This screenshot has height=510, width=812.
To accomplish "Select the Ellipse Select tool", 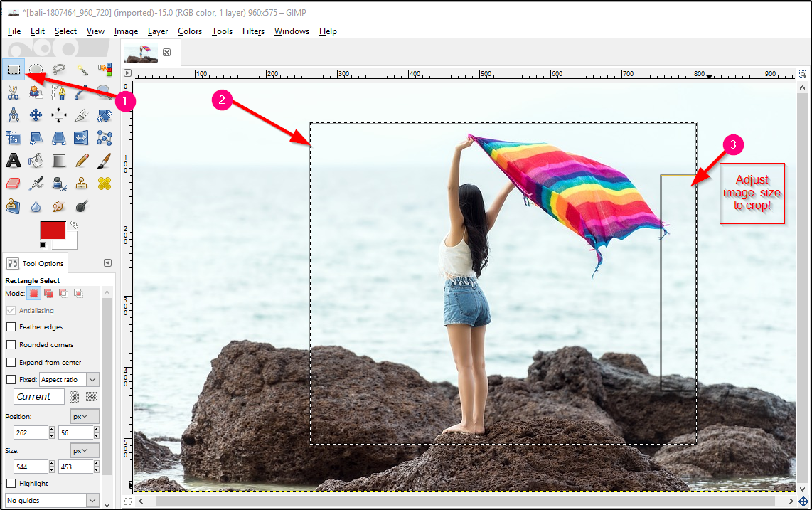I will [36, 69].
